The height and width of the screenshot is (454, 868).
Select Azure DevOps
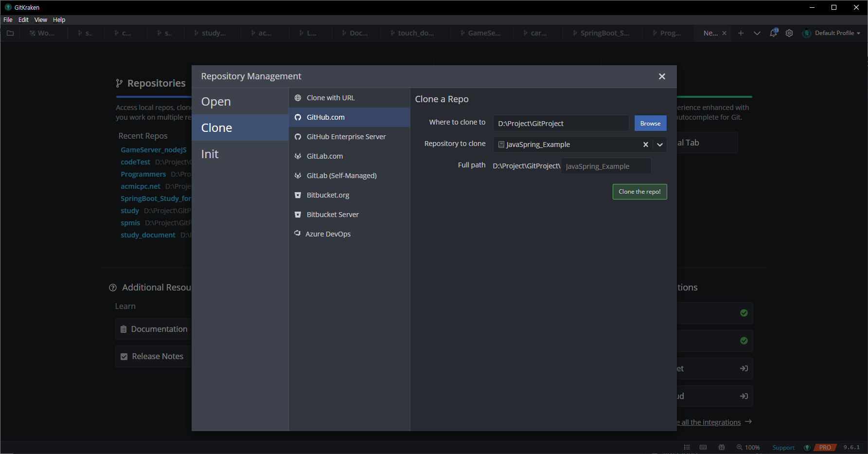(x=350, y=234)
